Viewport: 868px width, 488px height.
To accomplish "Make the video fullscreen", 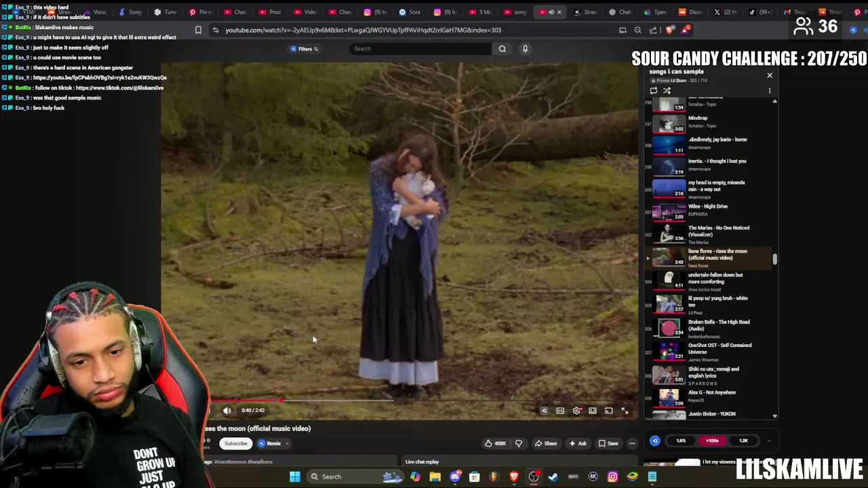I will pyautogui.click(x=625, y=411).
